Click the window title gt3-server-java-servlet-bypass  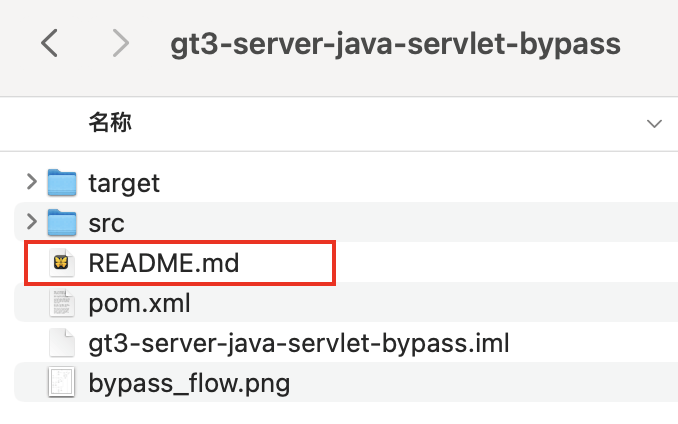[x=395, y=44]
